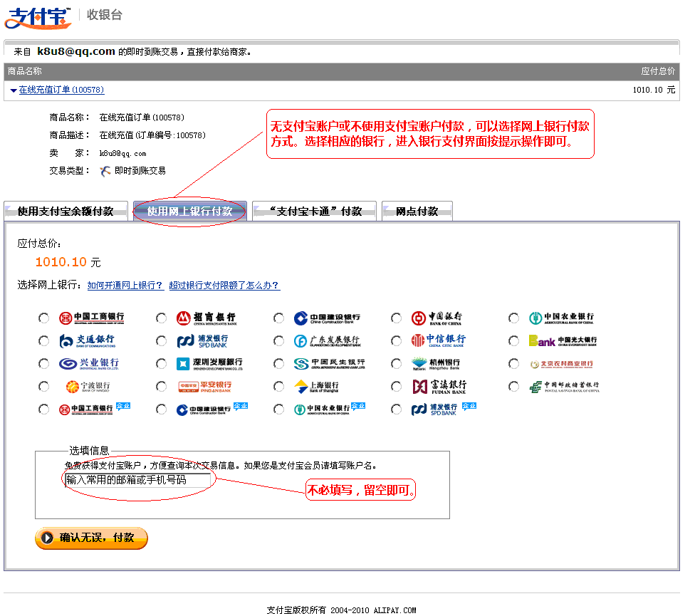Click the 中国建设银行 logo without 企业 badge
Viewport: 695px width, 616px height.
pos(327,318)
